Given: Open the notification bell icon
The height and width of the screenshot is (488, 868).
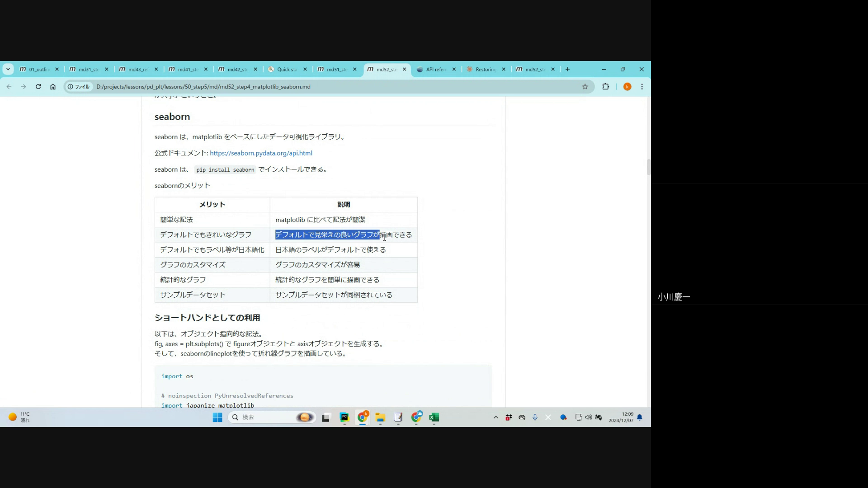Looking at the screenshot, I should click(x=640, y=418).
